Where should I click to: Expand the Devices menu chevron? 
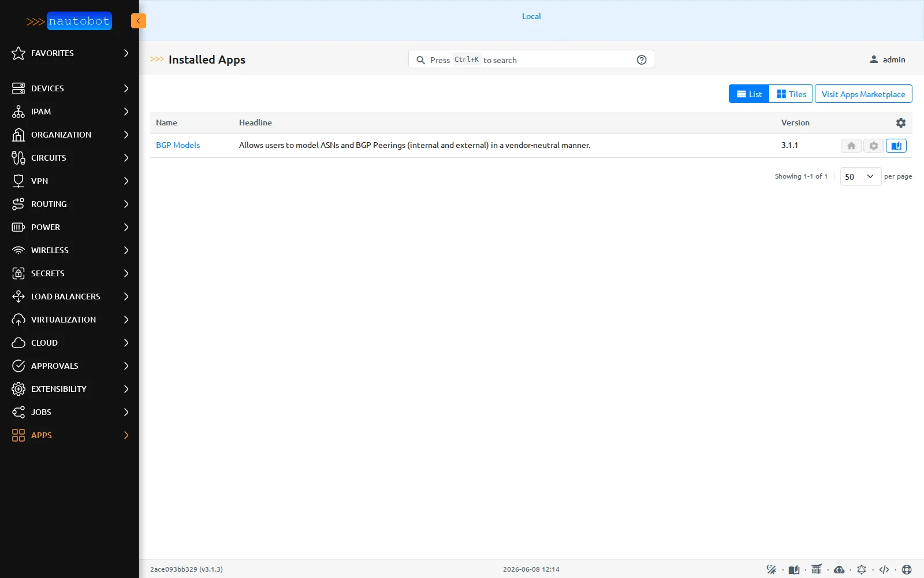pyautogui.click(x=126, y=88)
